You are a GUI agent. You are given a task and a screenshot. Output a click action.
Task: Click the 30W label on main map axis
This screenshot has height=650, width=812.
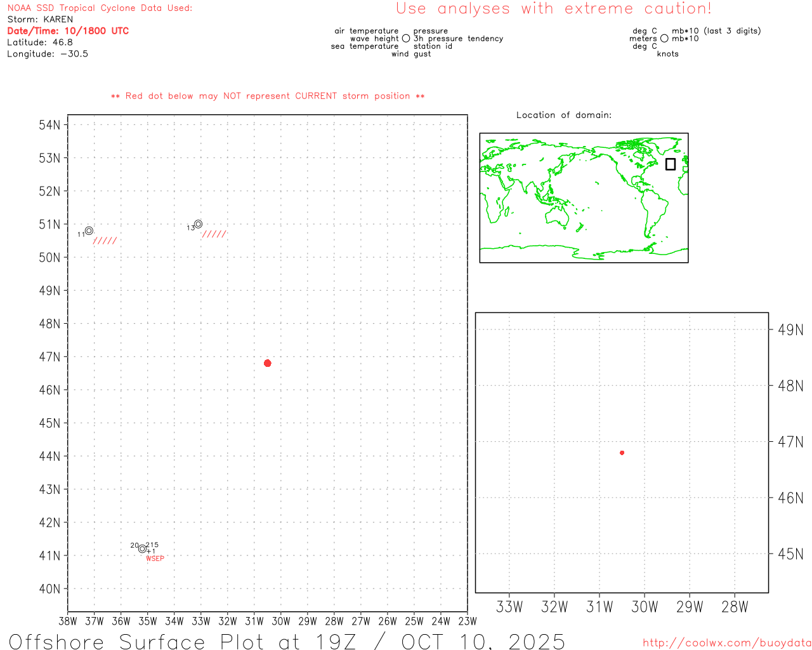tap(281, 621)
